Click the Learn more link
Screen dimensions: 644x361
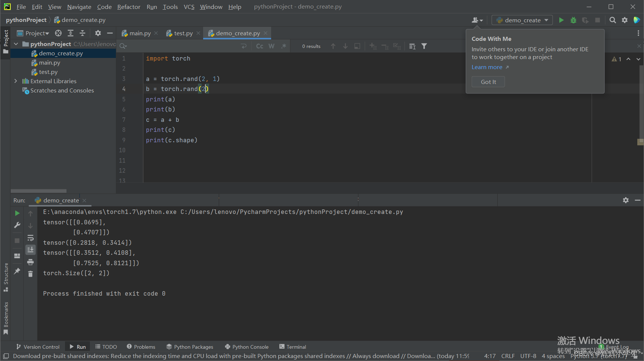click(x=487, y=67)
